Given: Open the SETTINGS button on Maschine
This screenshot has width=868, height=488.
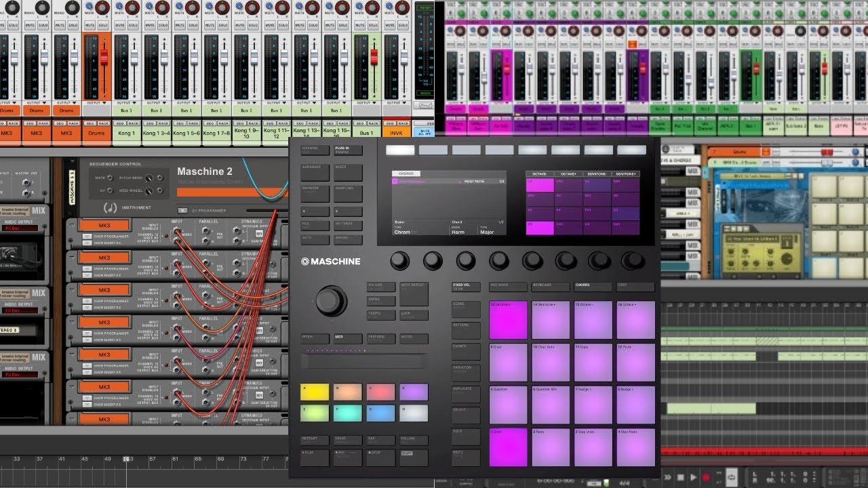Looking at the screenshot, I should click(348, 224).
